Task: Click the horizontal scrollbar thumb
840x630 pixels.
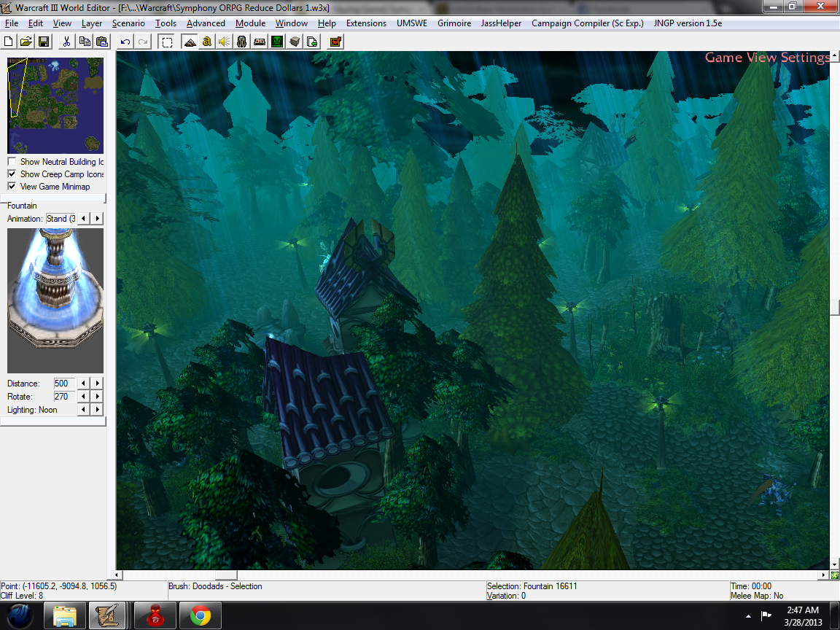Action: coord(226,575)
